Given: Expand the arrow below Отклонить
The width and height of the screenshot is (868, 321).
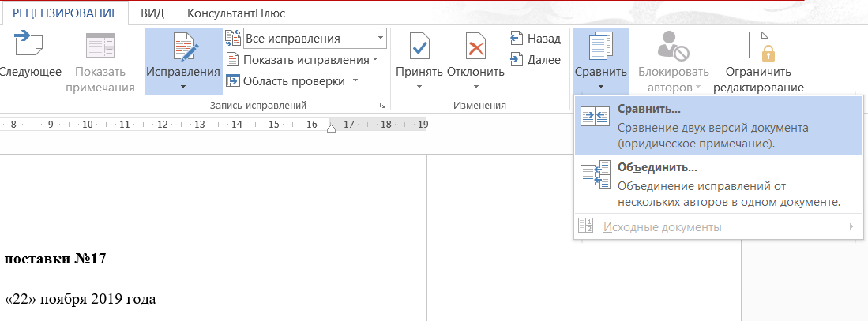Looking at the screenshot, I should click(475, 87).
